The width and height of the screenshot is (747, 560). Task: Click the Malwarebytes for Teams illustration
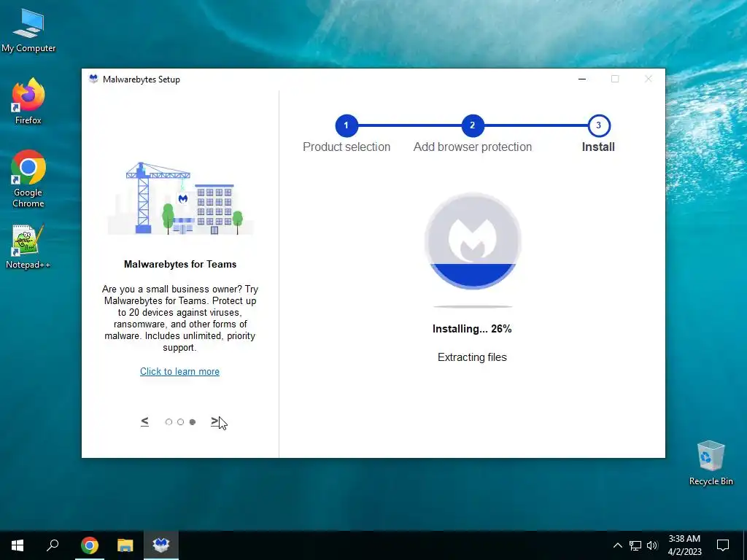click(180, 198)
